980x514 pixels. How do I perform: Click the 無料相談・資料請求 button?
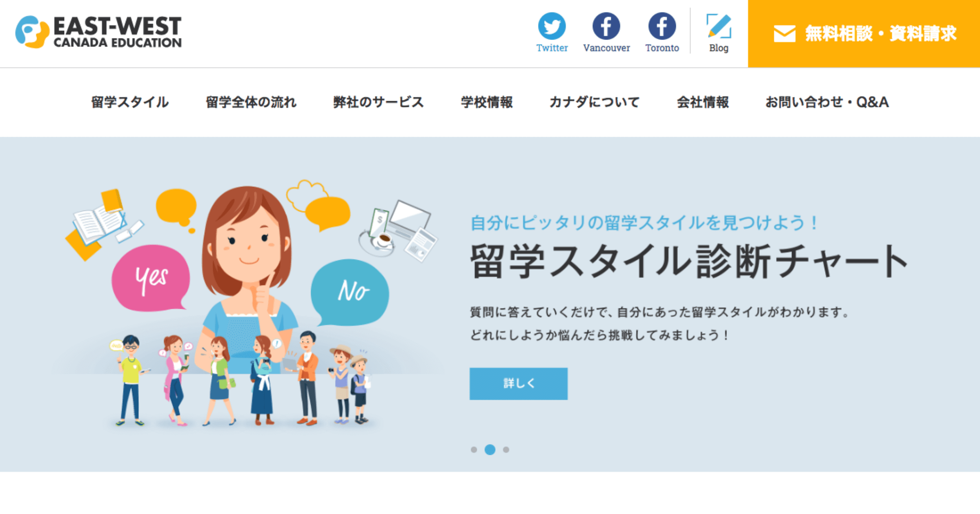864,34
